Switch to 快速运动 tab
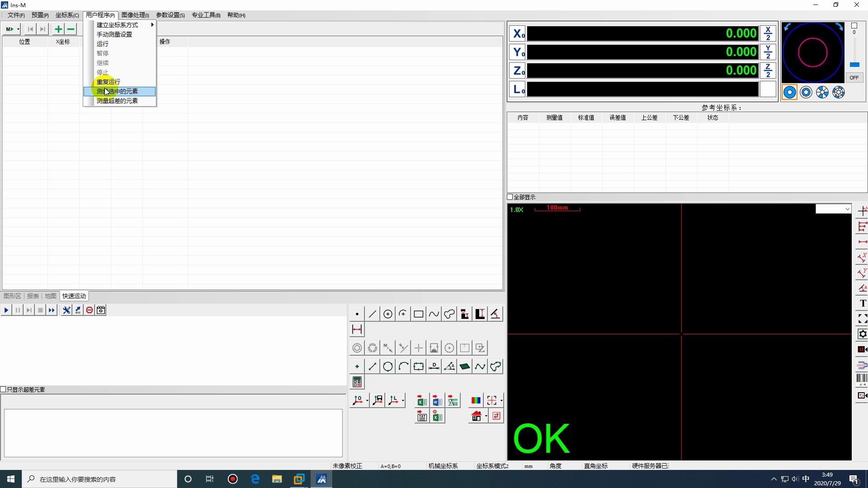The height and width of the screenshot is (488, 868). [x=74, y=296]
